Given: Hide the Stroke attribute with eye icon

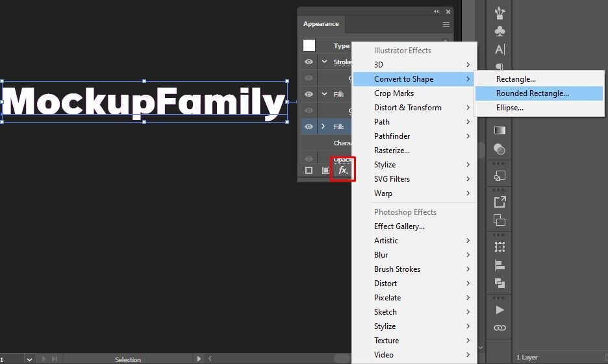Looking at the screenshot, I should pyautogui.click(x=309, y=62).
